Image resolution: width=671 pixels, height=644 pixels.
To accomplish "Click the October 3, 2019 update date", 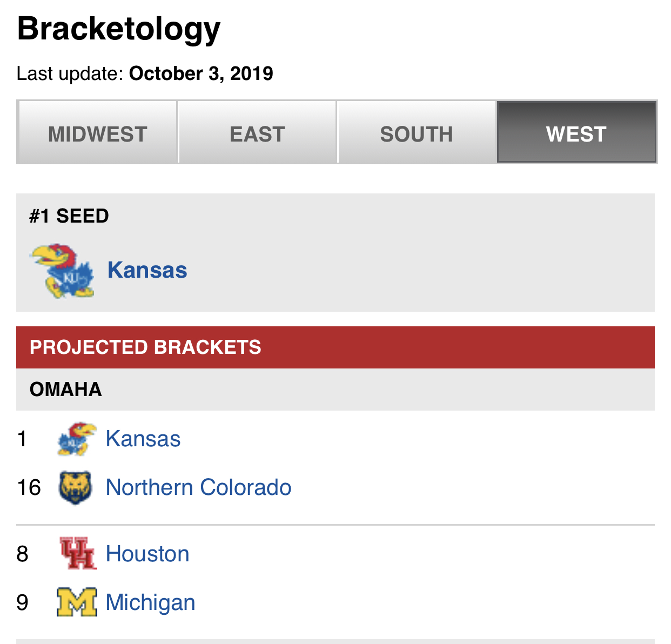I will (201, 73).
